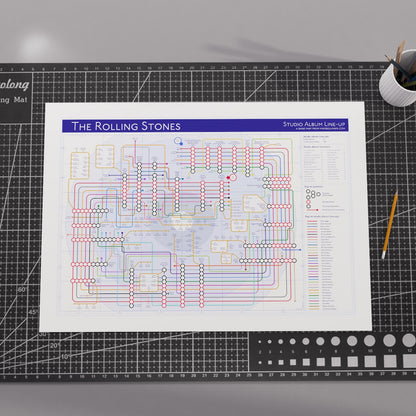416x416 pixels.
Task: Select the circle template labeled 10
Action: [x=369, y=341]
